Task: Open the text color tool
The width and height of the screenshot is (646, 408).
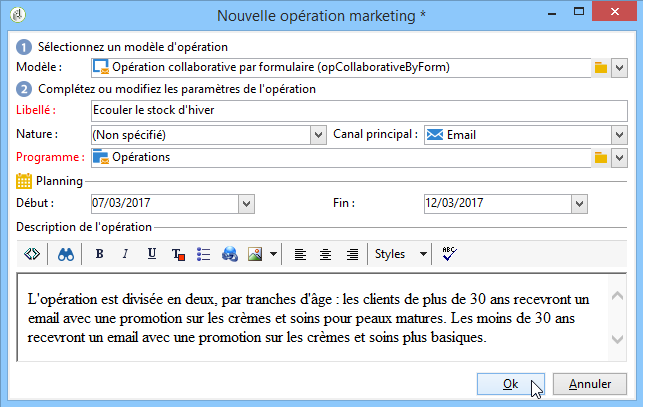Action: pos(178,255)
